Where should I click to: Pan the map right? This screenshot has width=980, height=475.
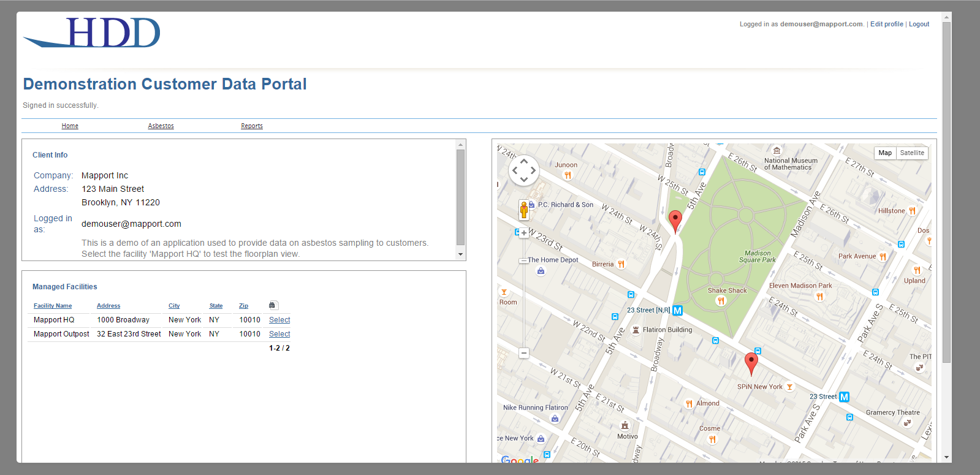pyautogui.click(x=533, y=170)
